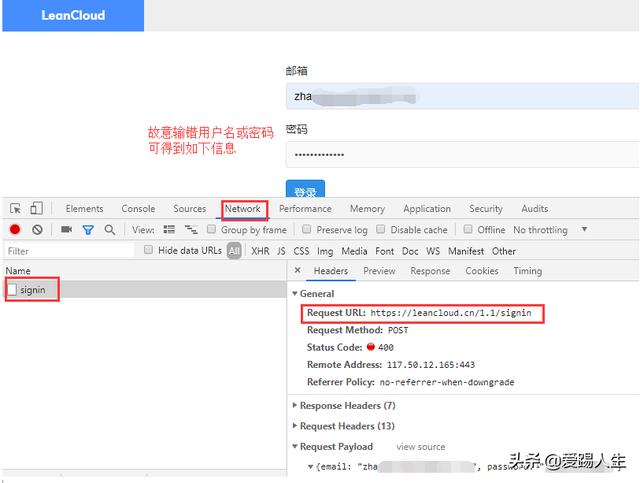Switch to large request rows view icon
The height and width of the screenshot is (483, 640).
click(169, 229)
